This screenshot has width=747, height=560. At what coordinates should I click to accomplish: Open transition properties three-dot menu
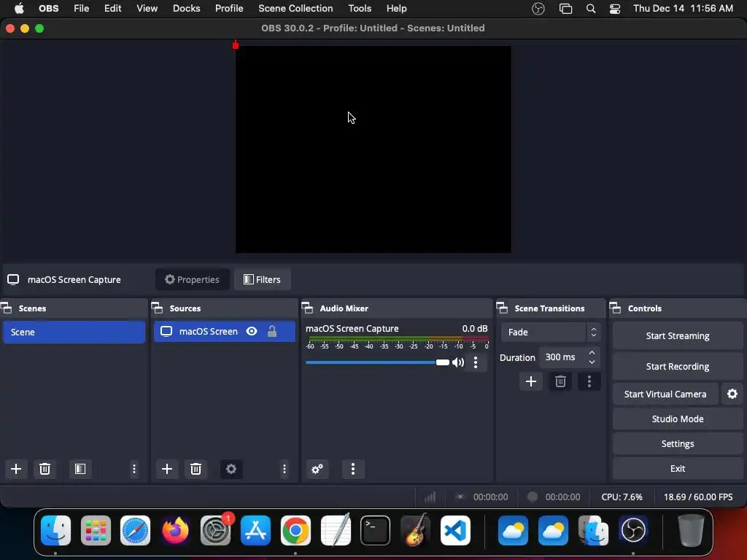[589, 381]
